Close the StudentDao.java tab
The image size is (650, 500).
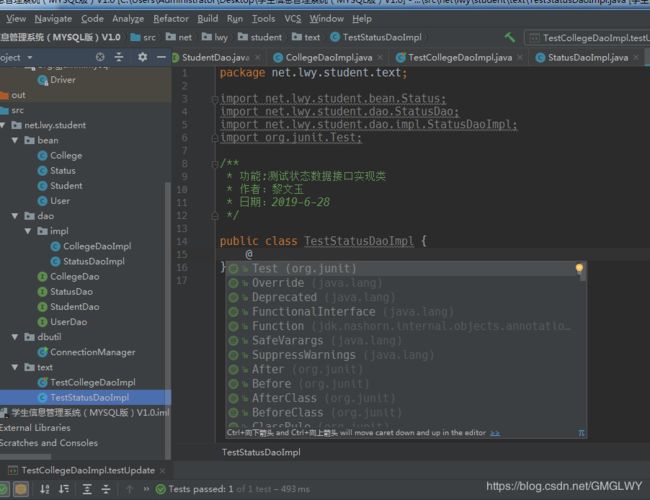point(258,58)
